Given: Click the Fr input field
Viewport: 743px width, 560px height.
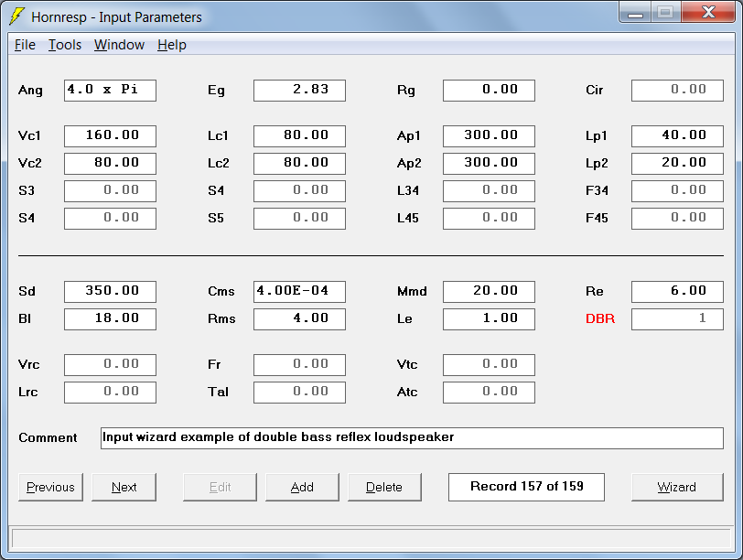Looking at the screenshot, I should click(x=299, y=365).
